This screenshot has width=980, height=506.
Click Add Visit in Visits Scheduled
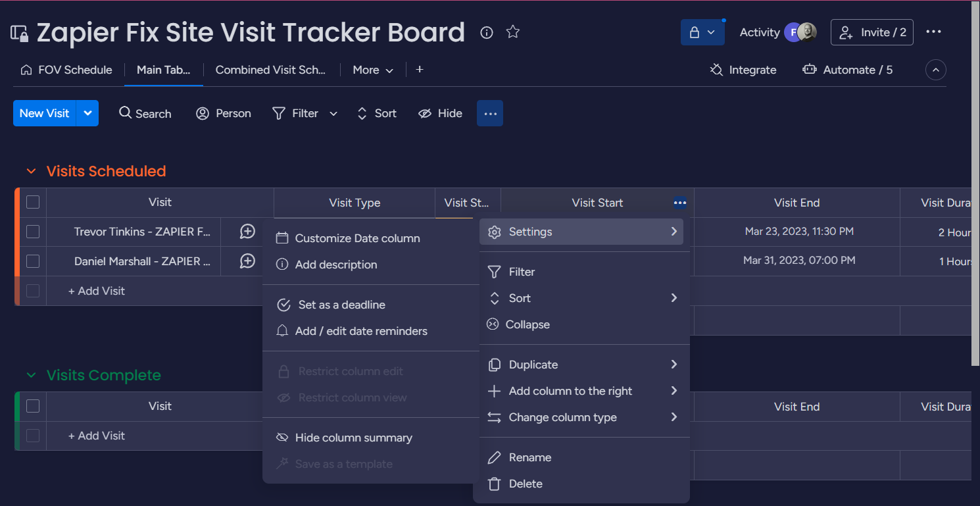click(97, 291)
